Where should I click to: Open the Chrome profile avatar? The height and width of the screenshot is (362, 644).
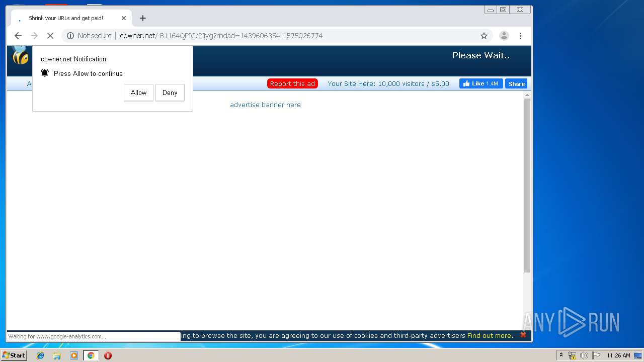504,36
